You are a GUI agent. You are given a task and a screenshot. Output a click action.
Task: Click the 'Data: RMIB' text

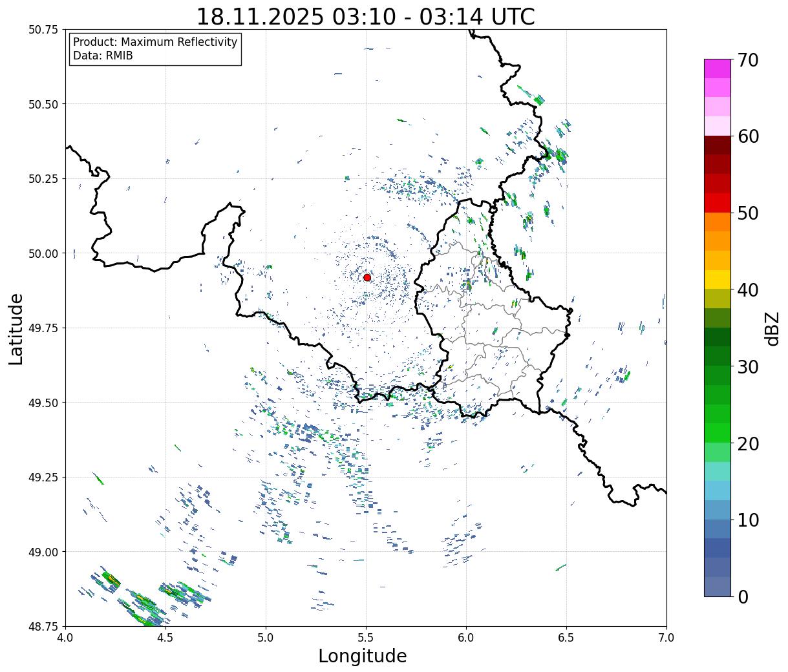pos(103,56)
